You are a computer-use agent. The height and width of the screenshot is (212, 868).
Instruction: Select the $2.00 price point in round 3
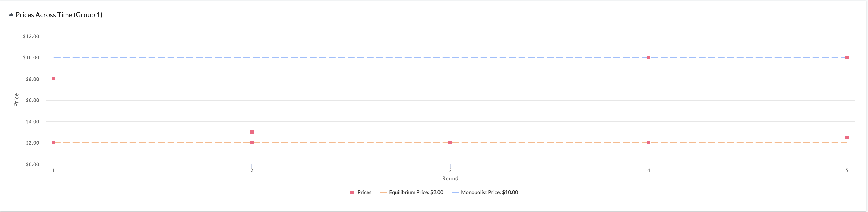[x=450, y=143]
